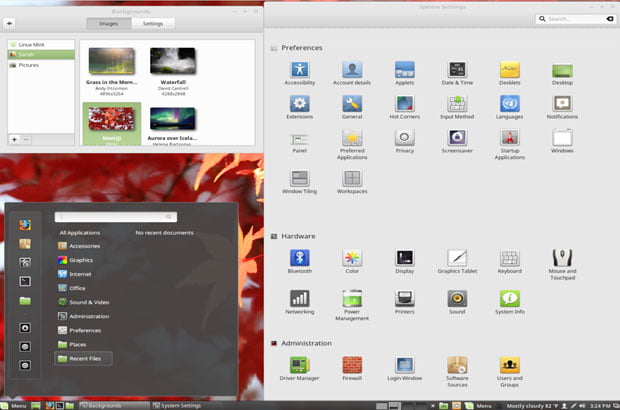Image resolution: width=620 pixels, height=410 pixels.
Task: Open Mouse and Touchpad settings
Action: pyautogui.click(x=562, y=258)
